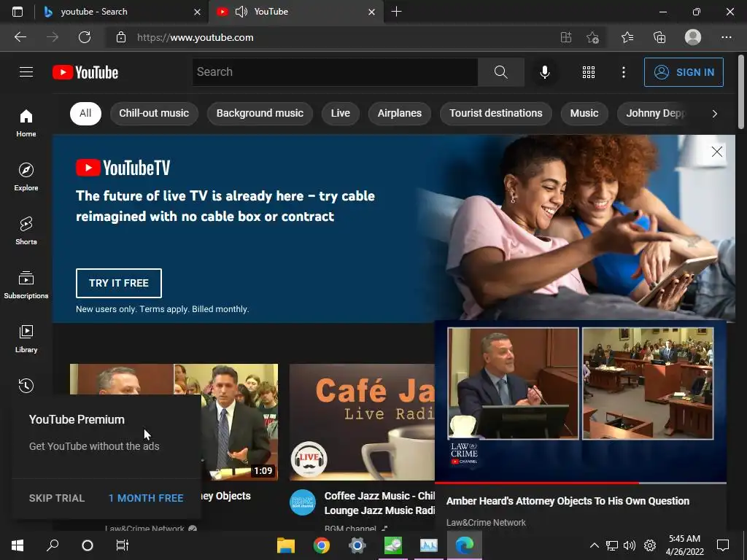This screenshot has height=560, width=747.
Task: Show more filter chips arrow
Action: pyautogui.click(x=714, y=113)
